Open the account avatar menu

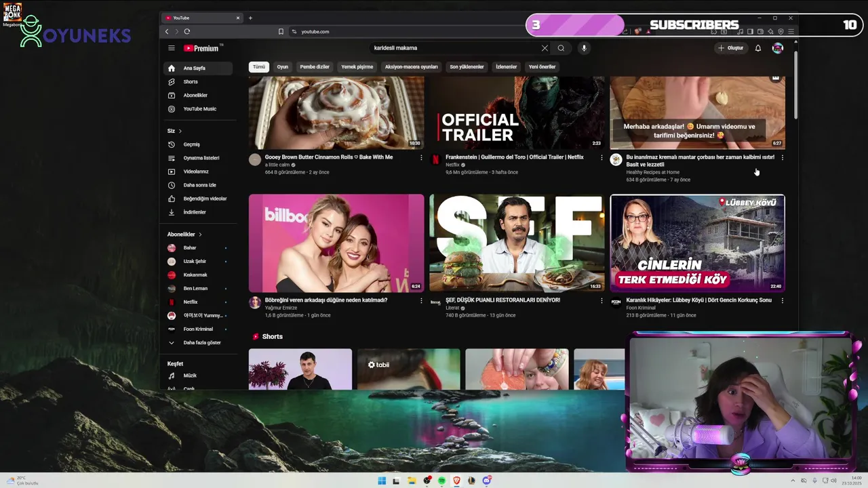pos(778,48)
